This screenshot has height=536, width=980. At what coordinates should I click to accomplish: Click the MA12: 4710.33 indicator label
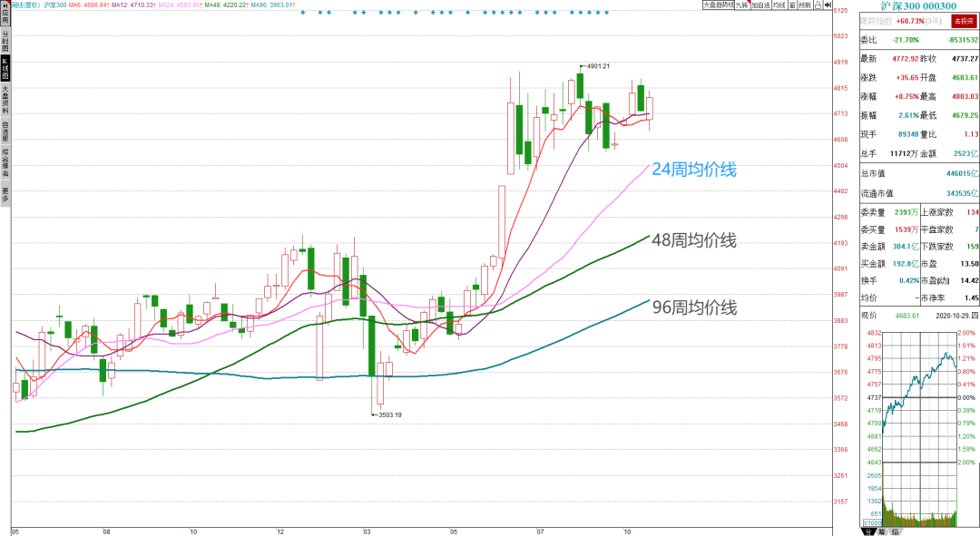point(133,5)
